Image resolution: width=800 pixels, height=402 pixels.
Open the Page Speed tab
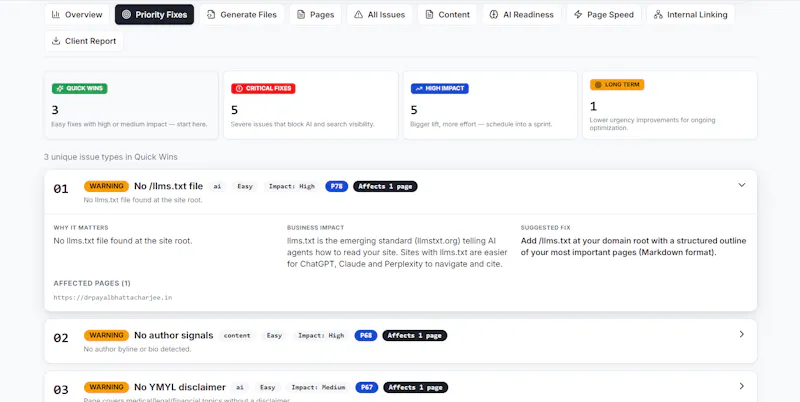[x=604, y=15]
